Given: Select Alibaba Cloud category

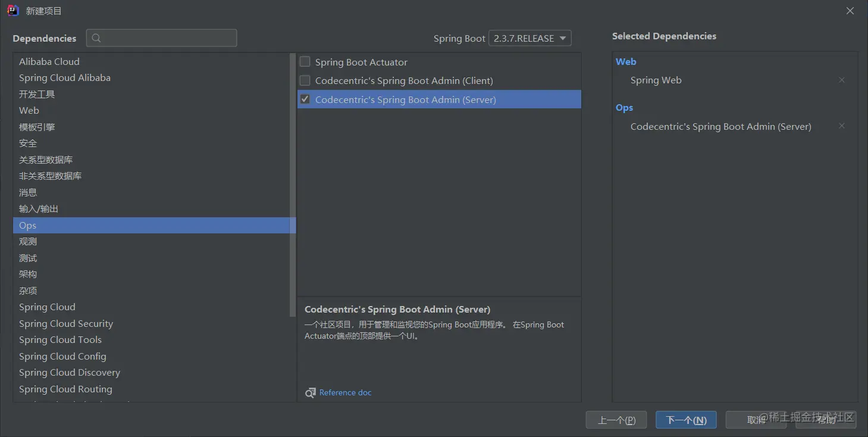Looking at the screenshot, I should point(151,61).
